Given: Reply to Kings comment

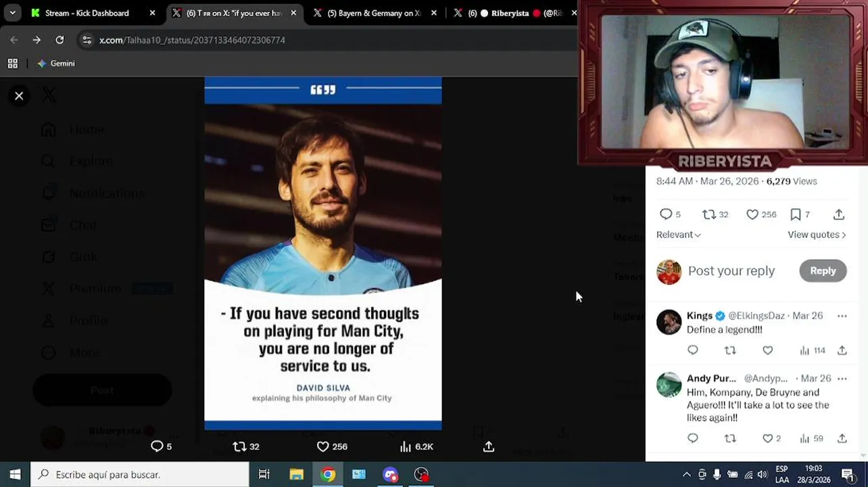Looking at the screenshot, I should [693, 350].
